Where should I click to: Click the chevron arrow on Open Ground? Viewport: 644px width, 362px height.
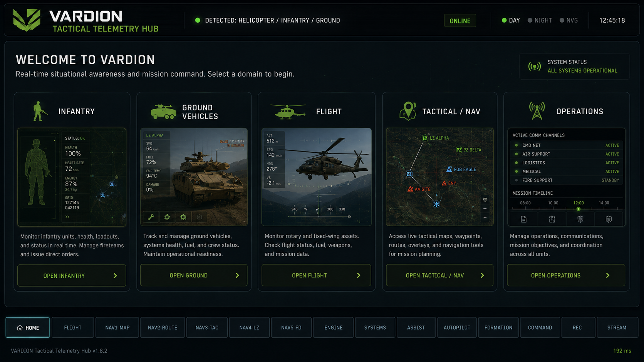click(x=237, y=275)
